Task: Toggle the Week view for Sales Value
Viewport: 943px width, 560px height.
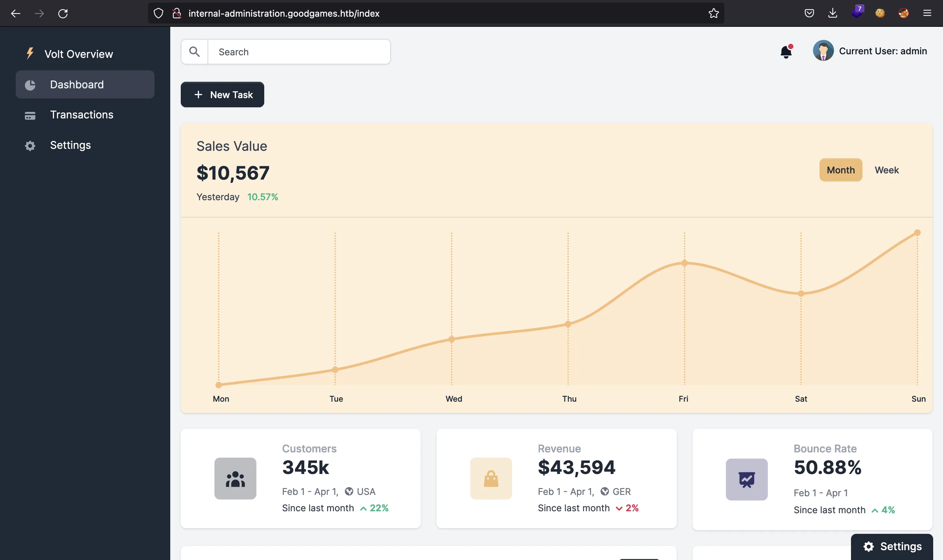Action: [x=886, y=169]
